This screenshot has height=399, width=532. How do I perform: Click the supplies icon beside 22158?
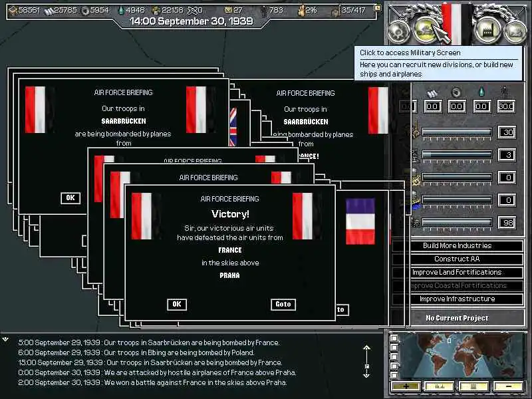point(156,11)
